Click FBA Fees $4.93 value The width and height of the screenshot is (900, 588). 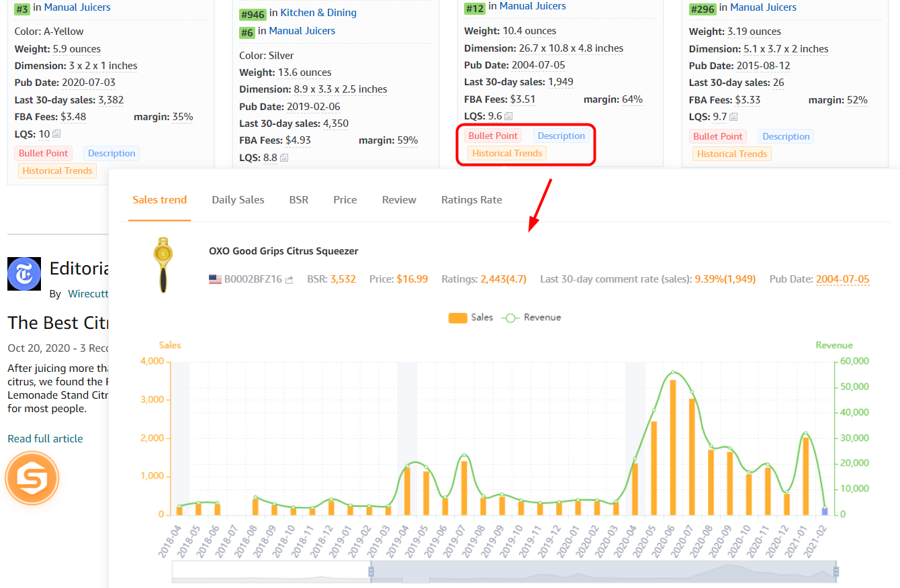298,140
